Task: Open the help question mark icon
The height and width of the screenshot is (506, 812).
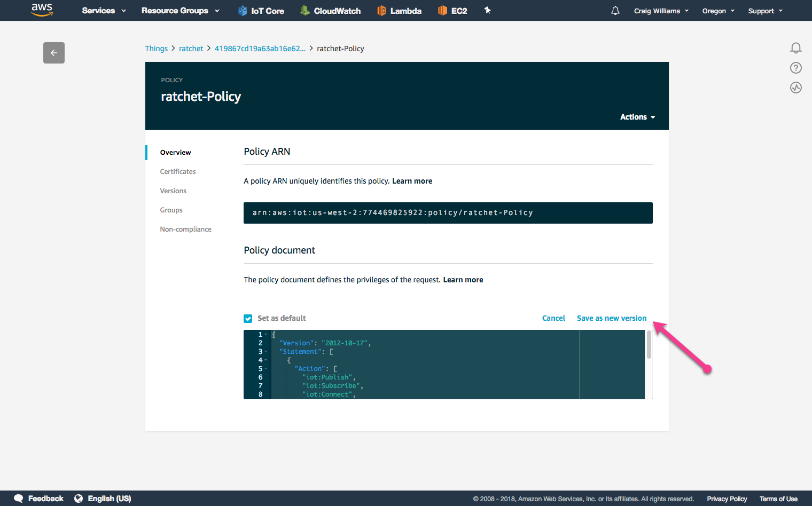Action: coord(796,68)
